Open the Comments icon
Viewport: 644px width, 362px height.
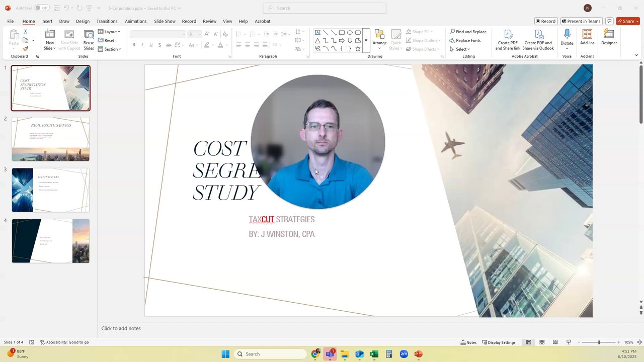point(609,21)
